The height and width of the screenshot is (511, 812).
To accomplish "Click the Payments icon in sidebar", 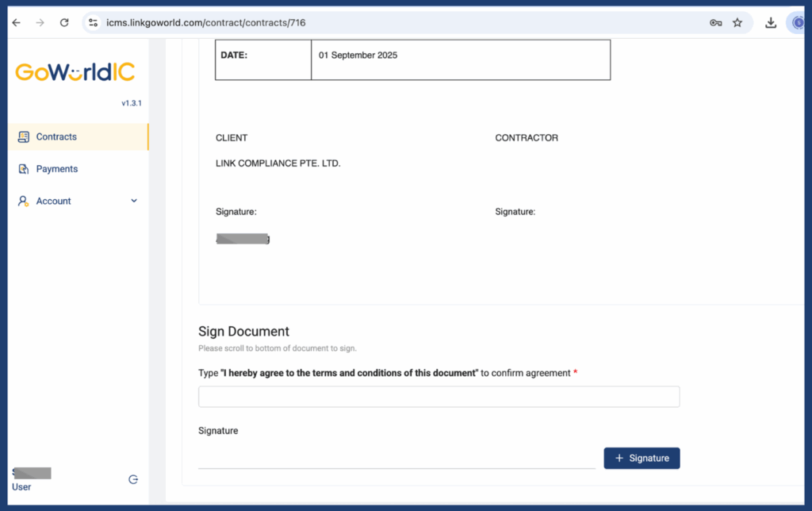I will coord(24,169).
